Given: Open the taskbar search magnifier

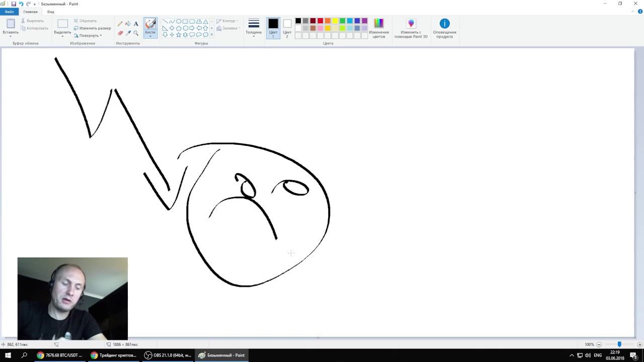Looking at the screenshot, I should click(24, 355).
